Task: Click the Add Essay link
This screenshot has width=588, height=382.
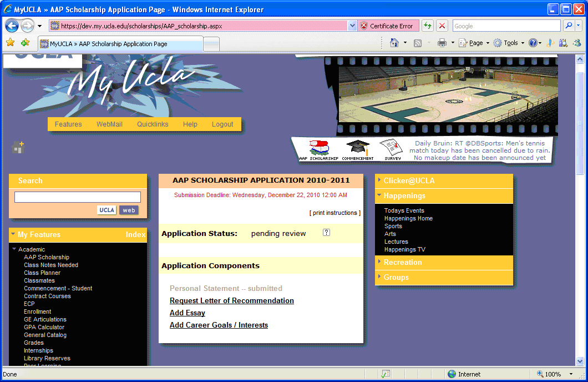Action: pos(187,313)
